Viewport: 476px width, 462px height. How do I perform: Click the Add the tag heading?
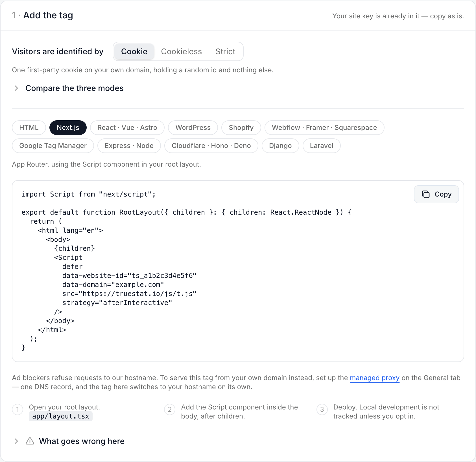(48, 15)
